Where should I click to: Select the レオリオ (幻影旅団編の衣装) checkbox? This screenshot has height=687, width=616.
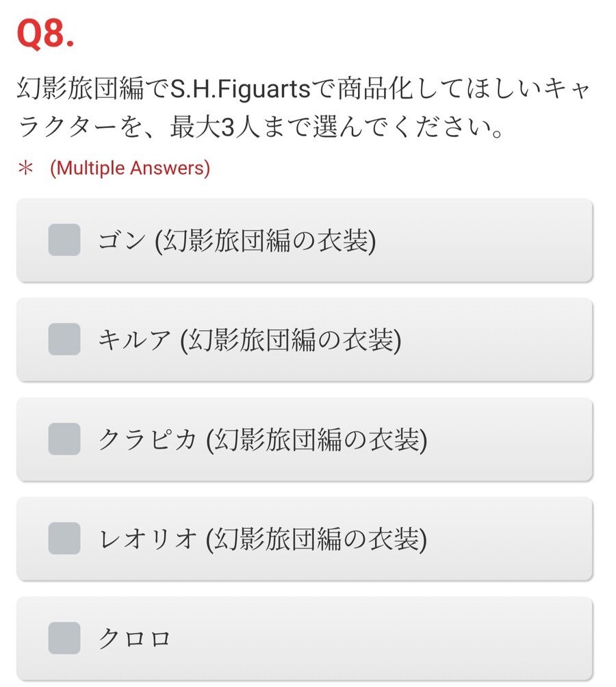(64, 538)
